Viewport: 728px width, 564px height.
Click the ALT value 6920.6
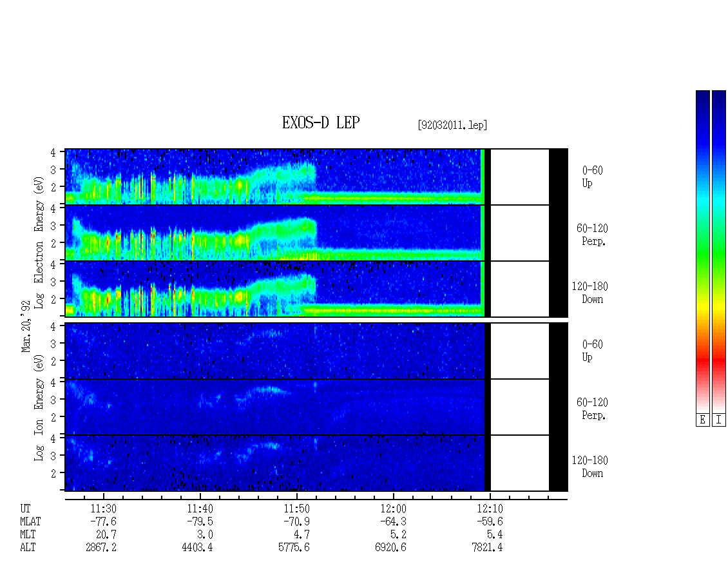pos(391,548)
